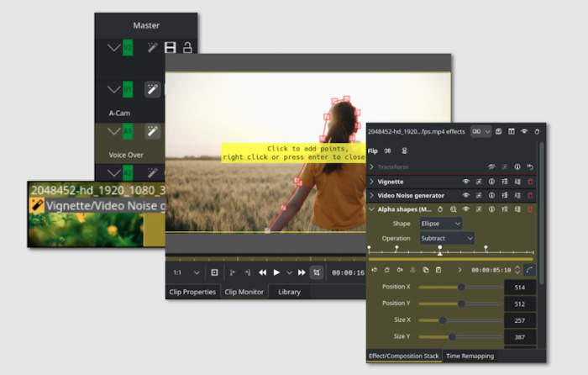
Task: Open play options dropdown beside play button
Action: [289, 273]
